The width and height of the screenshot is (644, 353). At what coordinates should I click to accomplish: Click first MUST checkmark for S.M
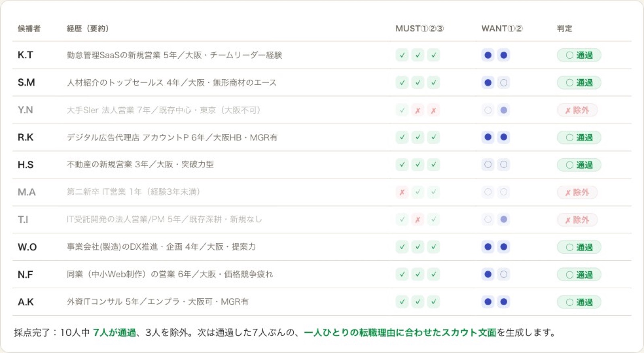pos(402,83)
